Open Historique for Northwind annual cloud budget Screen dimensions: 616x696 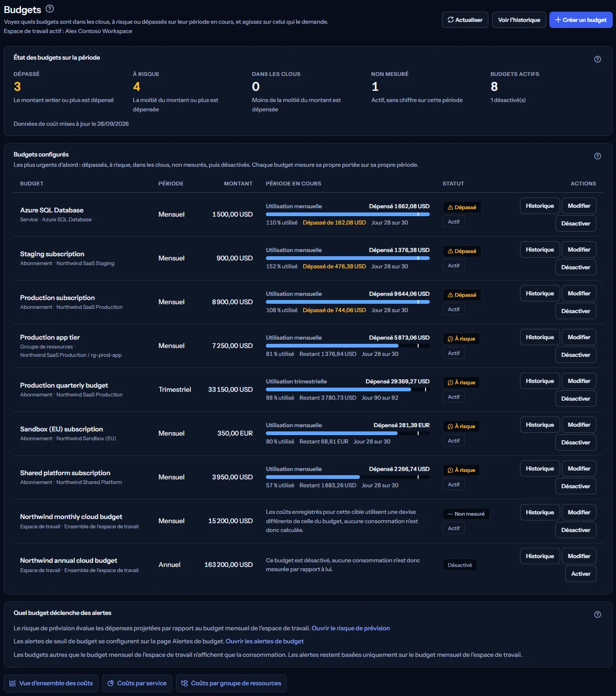[x=540, y=556]
